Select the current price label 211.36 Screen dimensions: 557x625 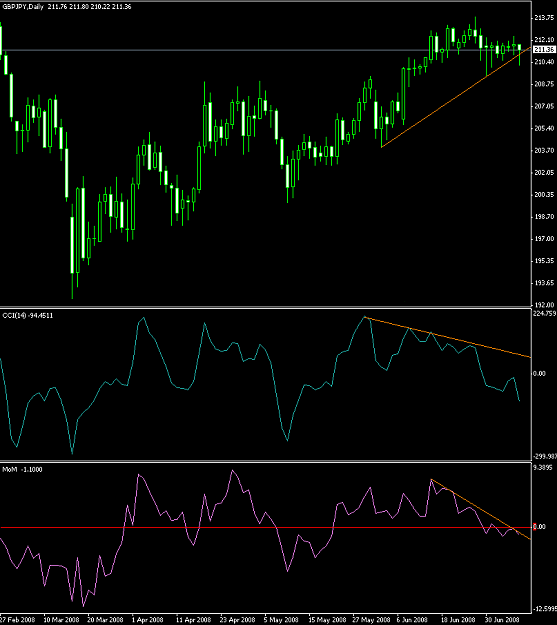point(544,49)
